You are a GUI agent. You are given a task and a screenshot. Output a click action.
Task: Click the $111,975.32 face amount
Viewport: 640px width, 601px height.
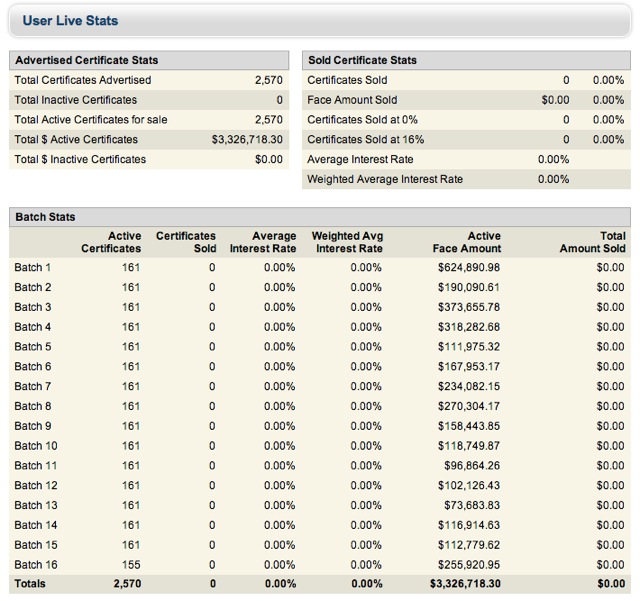(469, 347)
